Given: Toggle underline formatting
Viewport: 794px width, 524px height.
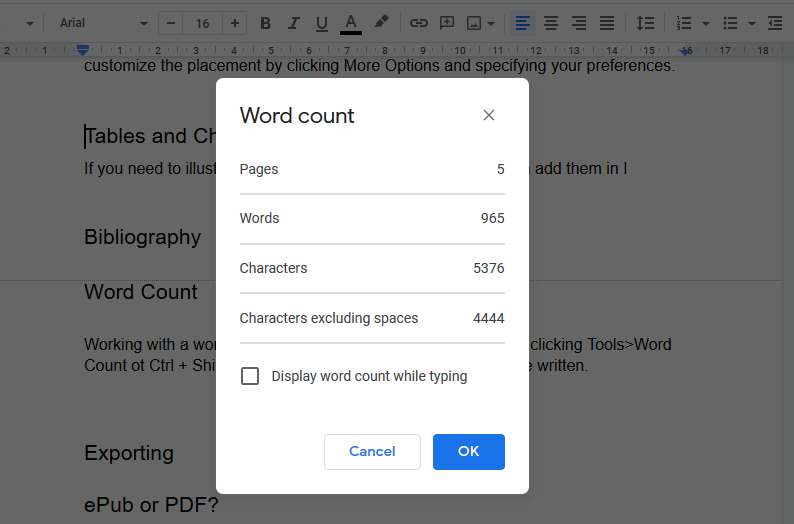Looking at the screenshot, I should [322, 23].
